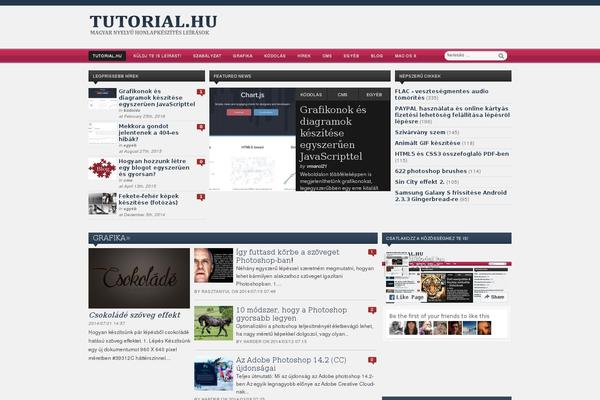Image resolution: width=600 pixels, height=400 pixels.
Task: Open comments bubble for 10 módszer Photoshop article
Action: click(372, 310)
